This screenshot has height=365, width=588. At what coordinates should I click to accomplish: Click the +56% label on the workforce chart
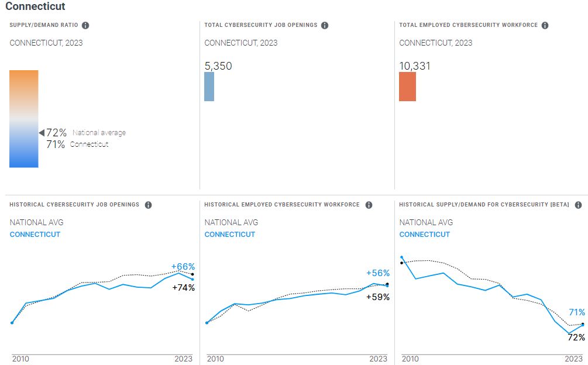378,273
